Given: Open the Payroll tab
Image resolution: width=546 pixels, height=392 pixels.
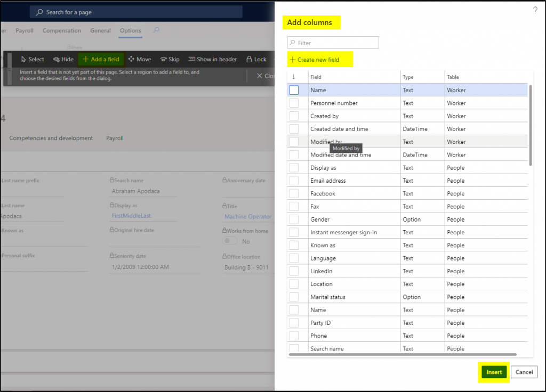Looking at the screenshot, I should [24, 30].
